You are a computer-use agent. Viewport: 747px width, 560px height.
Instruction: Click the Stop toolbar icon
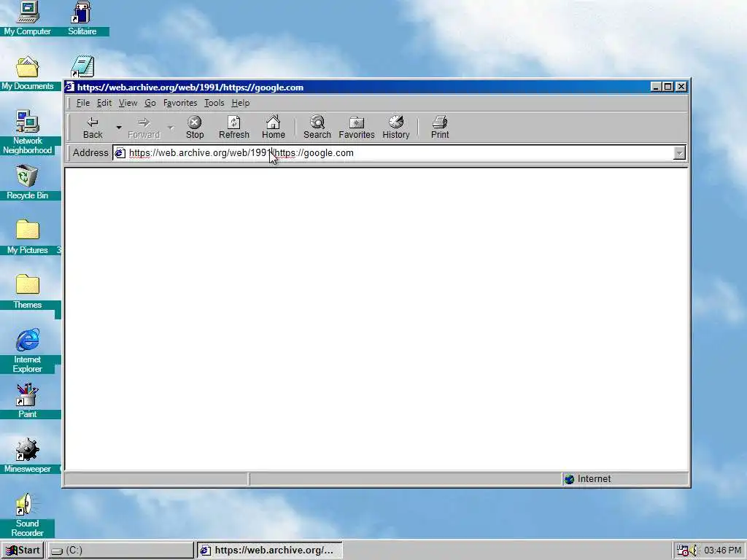click(194, 128)
